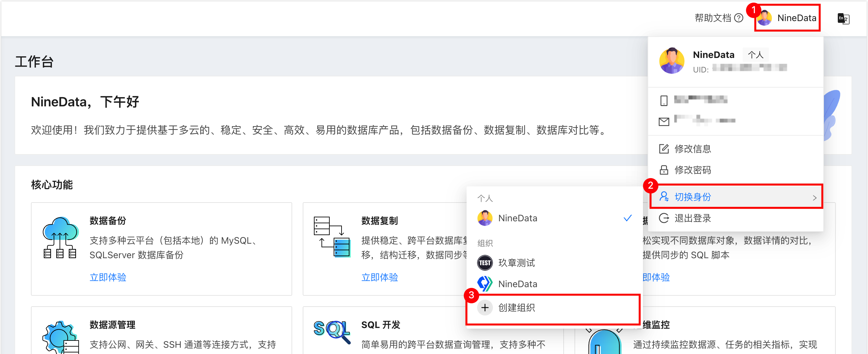Click the 数据复制 replication icon

click(332, 237)
